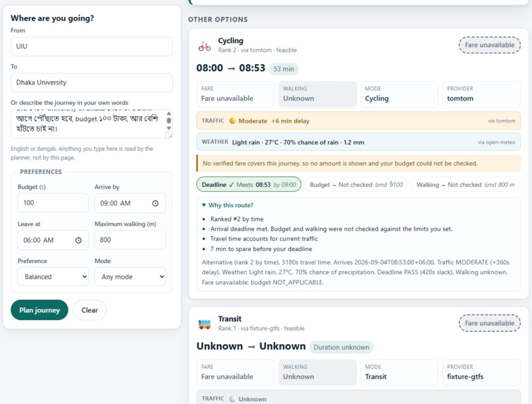Click the Cycling card WALKING Unknown tile
The width and height of the screenshot is (532, 404).
[x=318, y=94]
